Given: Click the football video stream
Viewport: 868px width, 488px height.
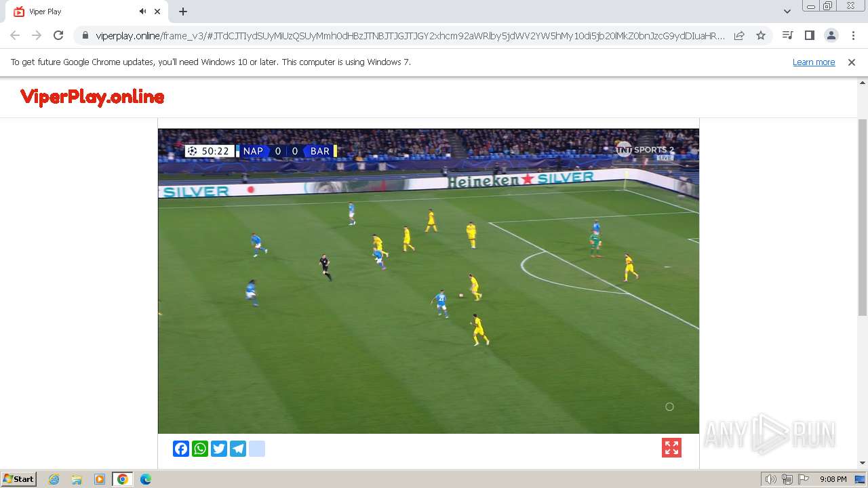Looking at the screenshot, I should pyautogui.click(x=429, y=281).
